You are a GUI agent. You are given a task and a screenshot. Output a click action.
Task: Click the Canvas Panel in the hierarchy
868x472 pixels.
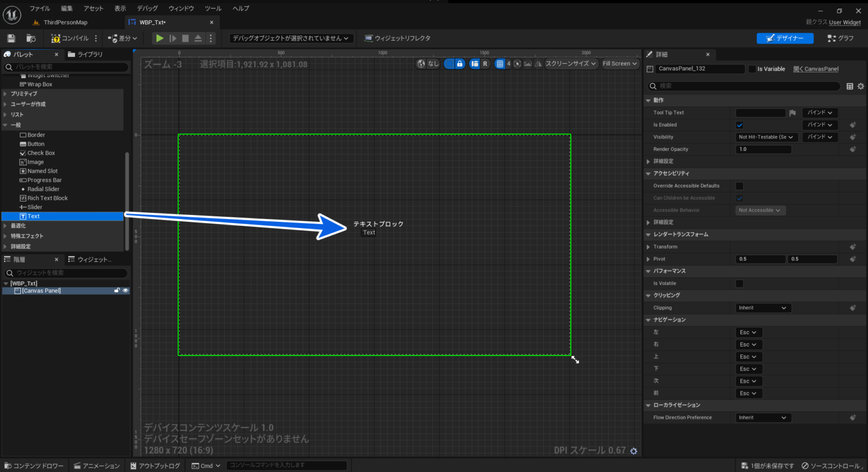coord(41,290)
